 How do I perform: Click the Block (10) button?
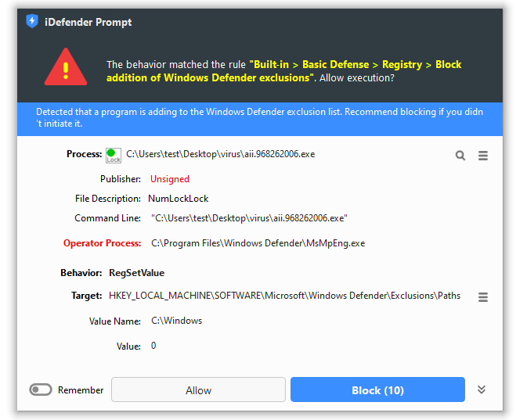point(377,389)
